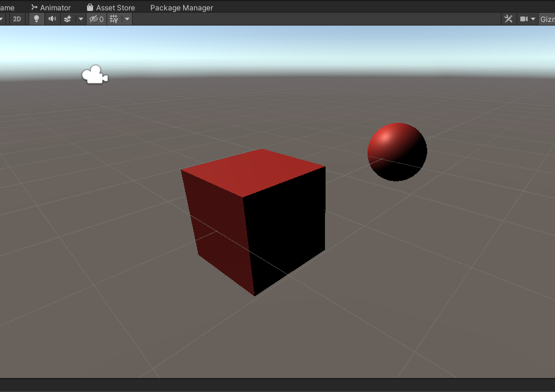Enable 2D view mode
Viewport: 555px width, 392px height.
pyautogui.click(x=16, y=19)
